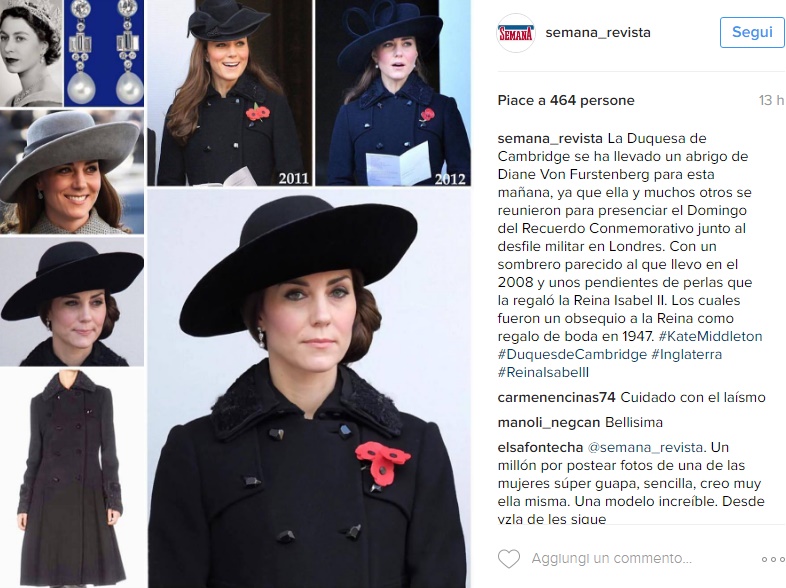
Task: Click the Segui follow button
Action: point(752,33)
